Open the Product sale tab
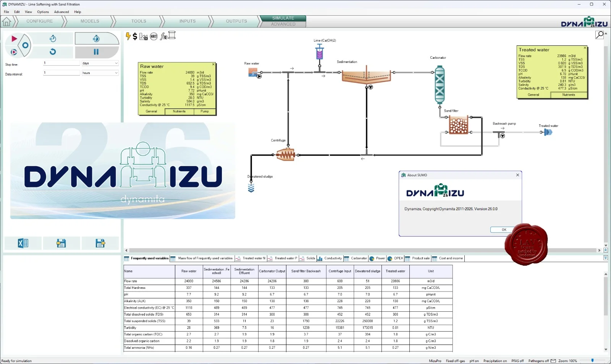611x364 pixels. (x=417, y=258)
